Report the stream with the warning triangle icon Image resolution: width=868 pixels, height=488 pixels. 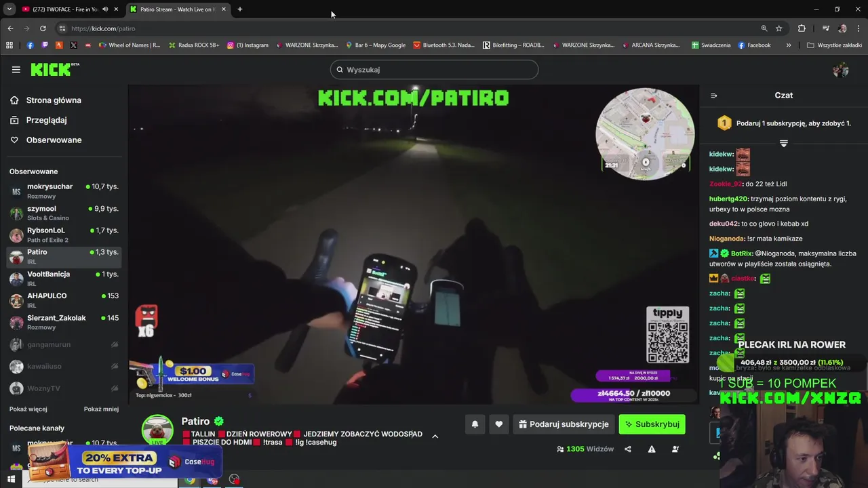click(652, 449)
